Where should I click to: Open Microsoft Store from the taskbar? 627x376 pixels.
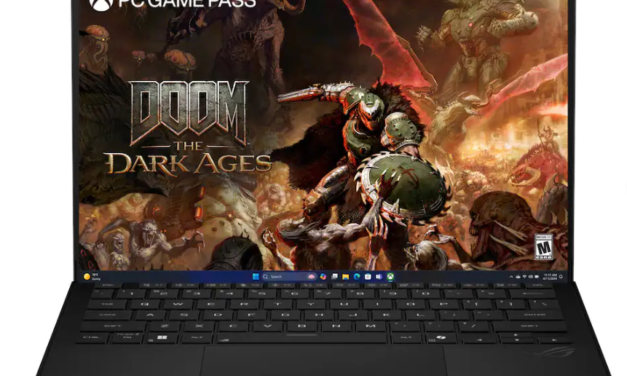(x=368, y=276)
